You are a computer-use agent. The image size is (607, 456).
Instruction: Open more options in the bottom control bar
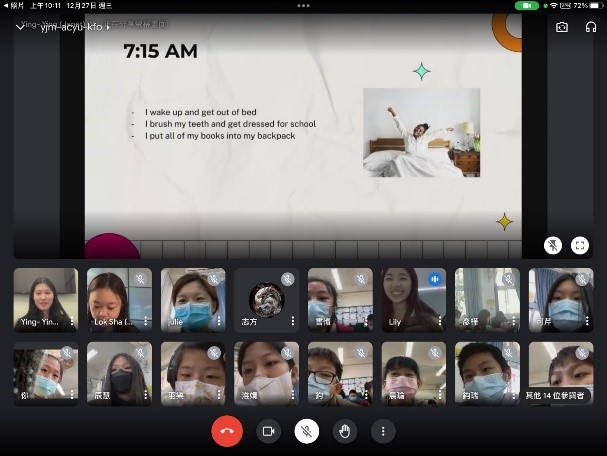coord(383,431)
